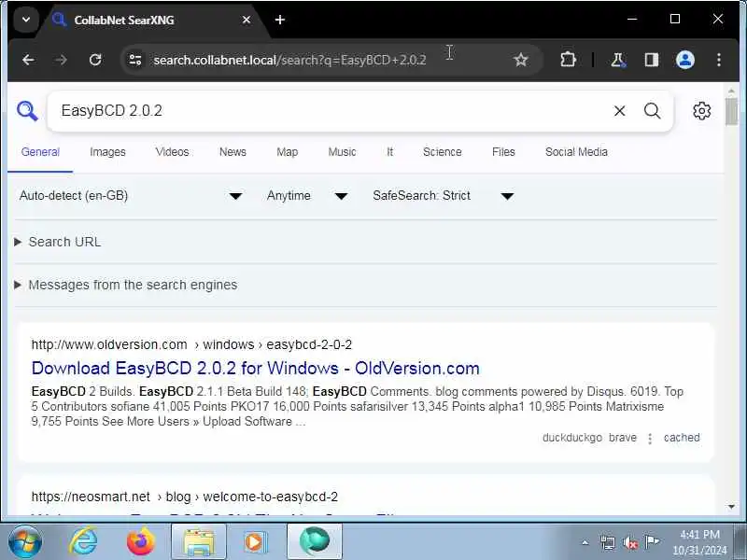Open the user profile avatar
The height and width of the screenshot is (560, 747).
tap(685, 60)
